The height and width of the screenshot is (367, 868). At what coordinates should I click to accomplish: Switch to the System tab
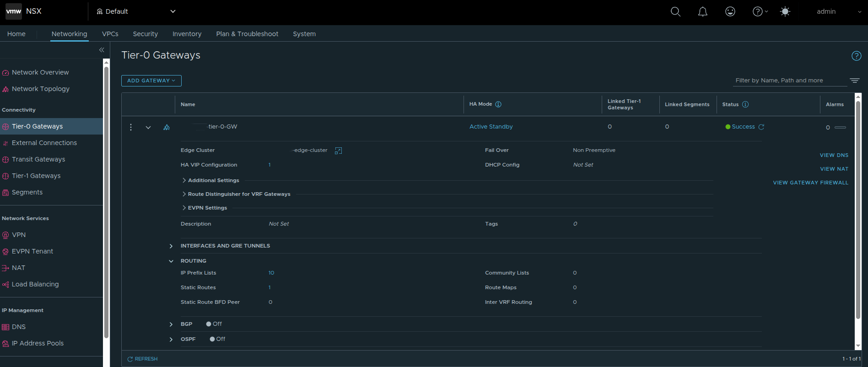pos(304,34)
